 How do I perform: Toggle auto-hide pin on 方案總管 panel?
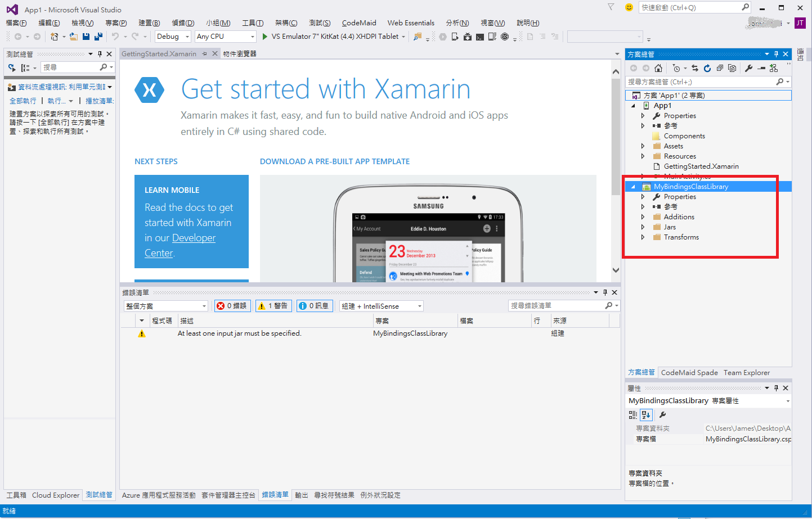coord(776,54)
